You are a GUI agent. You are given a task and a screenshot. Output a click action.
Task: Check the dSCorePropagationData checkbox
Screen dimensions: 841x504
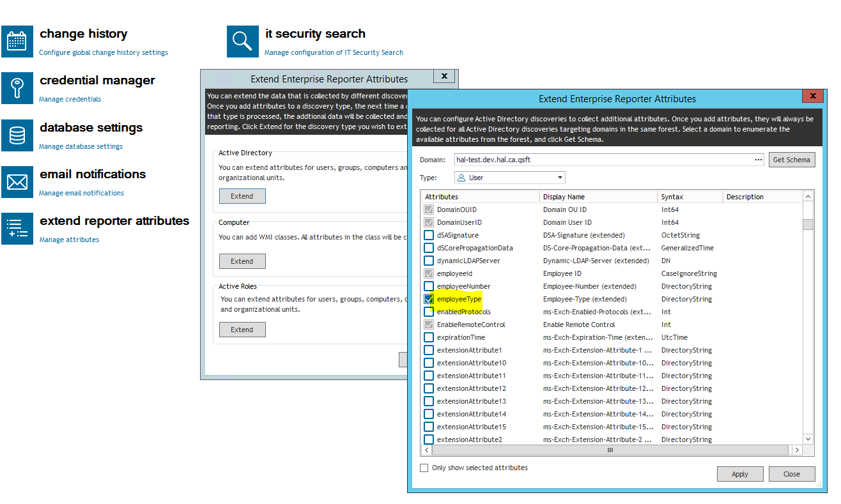[x=429, y=248]
